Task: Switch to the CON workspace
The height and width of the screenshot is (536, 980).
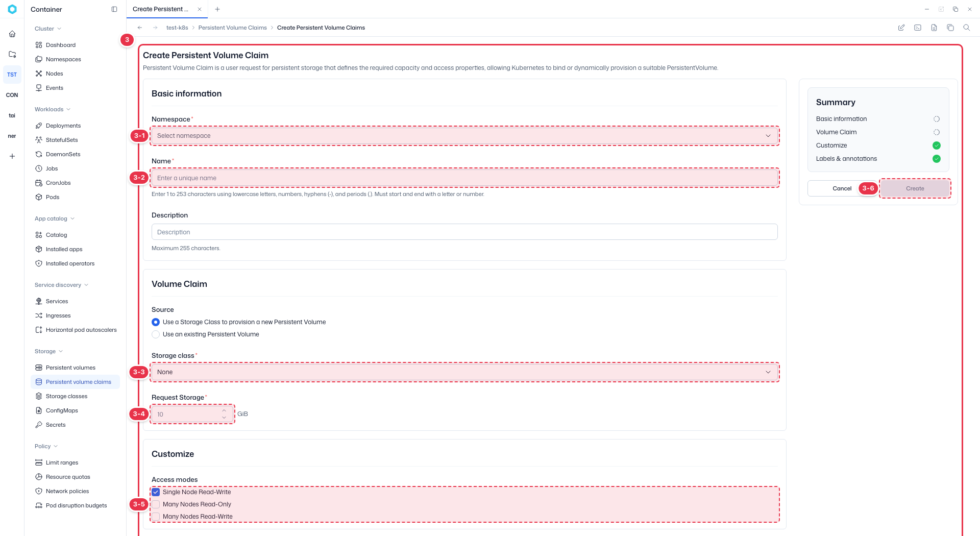Action: 12,95
